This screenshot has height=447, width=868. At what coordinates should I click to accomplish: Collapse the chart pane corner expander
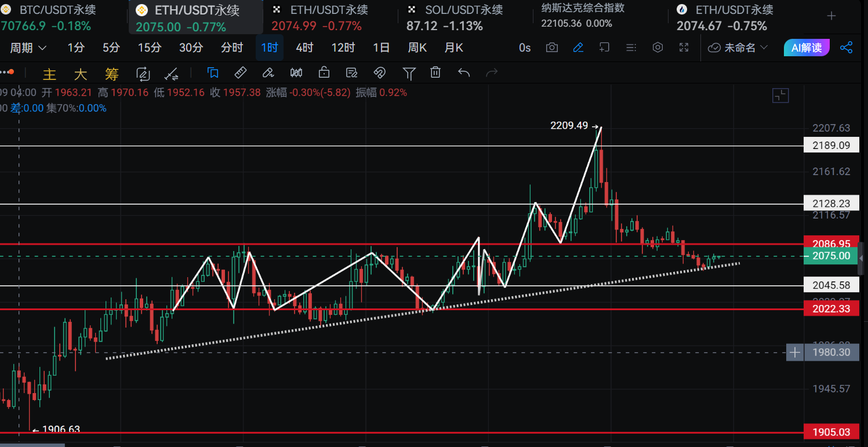click(x=781, y=96)
